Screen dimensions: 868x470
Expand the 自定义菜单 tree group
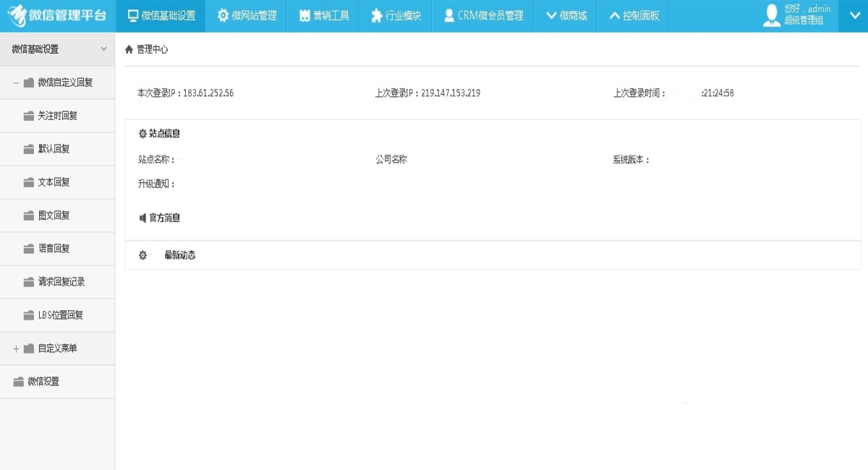[x=16, y=349]
